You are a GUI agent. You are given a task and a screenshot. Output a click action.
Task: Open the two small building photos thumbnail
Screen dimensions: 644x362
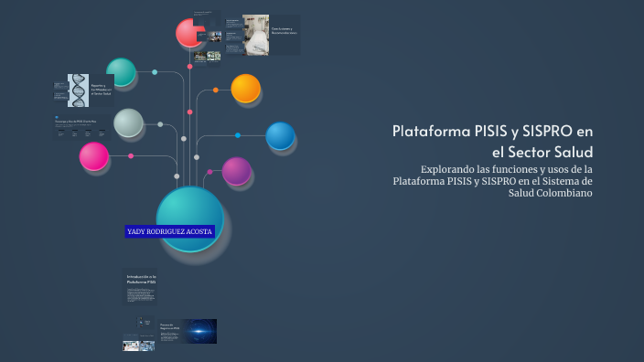click(208, 57)
